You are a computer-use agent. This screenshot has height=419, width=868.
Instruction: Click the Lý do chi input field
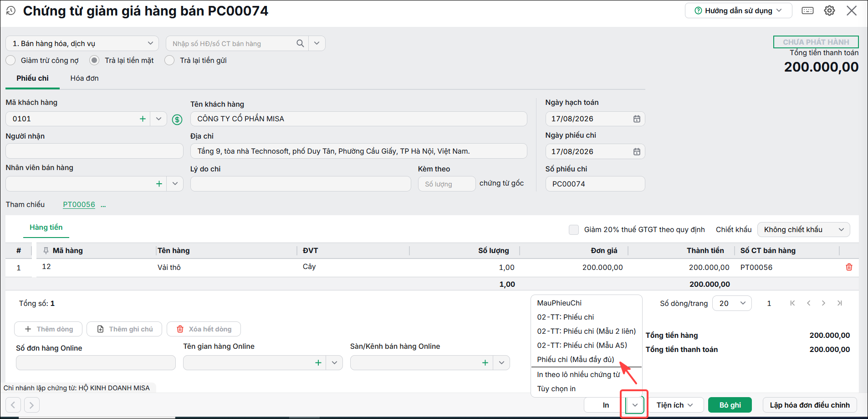click(301, 184)
